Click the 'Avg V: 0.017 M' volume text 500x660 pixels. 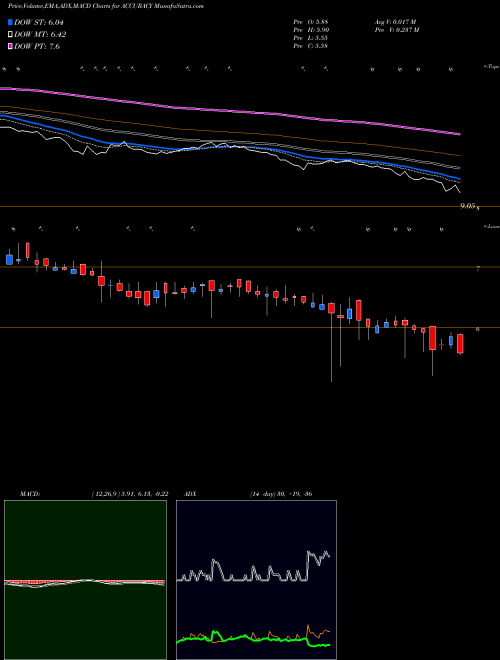396,22
